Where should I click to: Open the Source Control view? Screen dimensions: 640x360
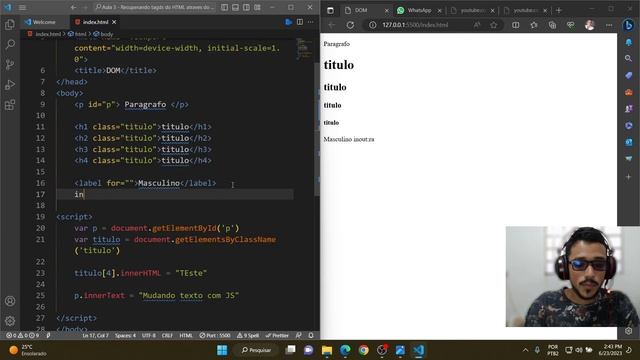pyautogui.click(x=10, y=64)
